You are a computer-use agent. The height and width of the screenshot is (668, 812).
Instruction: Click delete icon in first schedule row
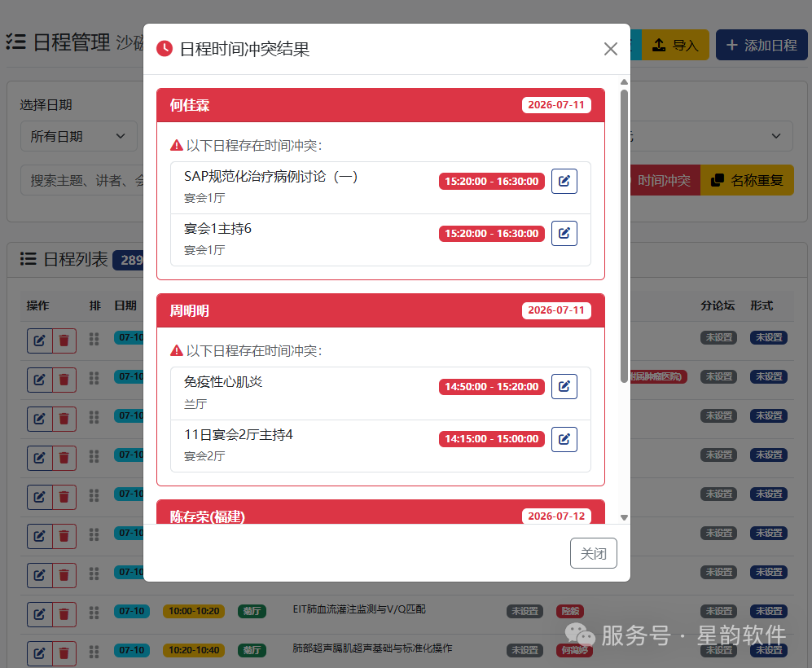tap(64, 341)
